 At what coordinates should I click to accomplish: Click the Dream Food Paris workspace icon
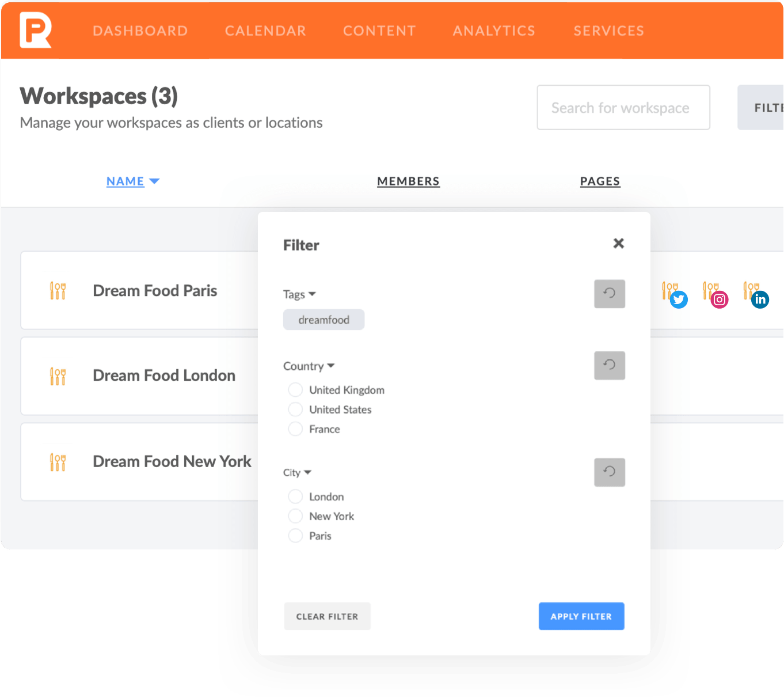58,290
